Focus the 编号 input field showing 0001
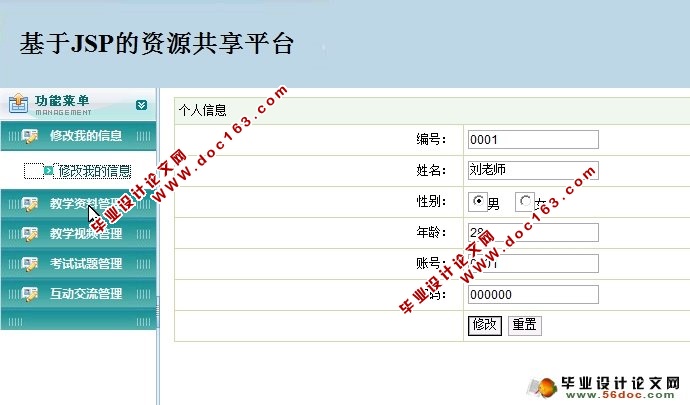690x405 pixels. tap(533, 140)
